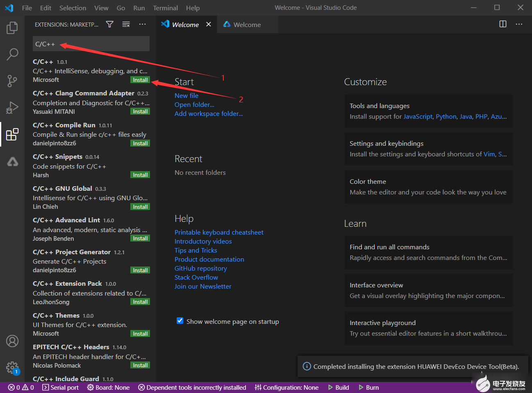Open Serial port in status bar

pyautogui.click(x=60, y=387)
